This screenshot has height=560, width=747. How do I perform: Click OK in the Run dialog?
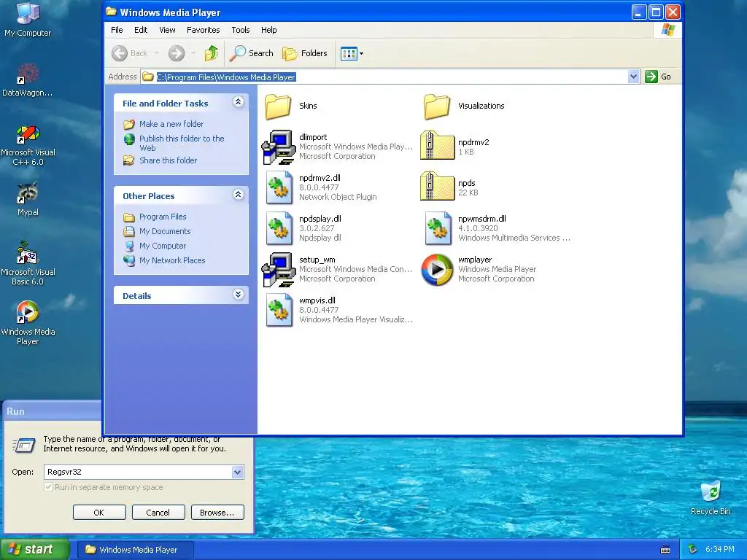point(99,513)
